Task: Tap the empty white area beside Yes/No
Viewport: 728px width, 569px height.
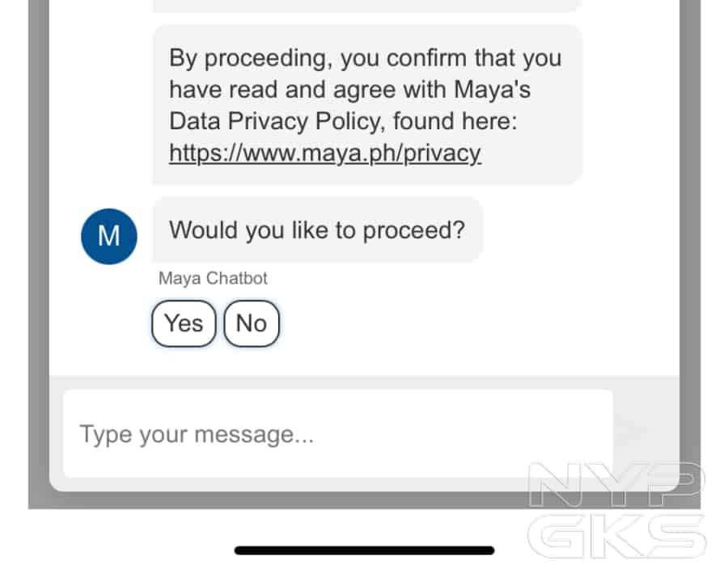Action: tap(477, 323)
